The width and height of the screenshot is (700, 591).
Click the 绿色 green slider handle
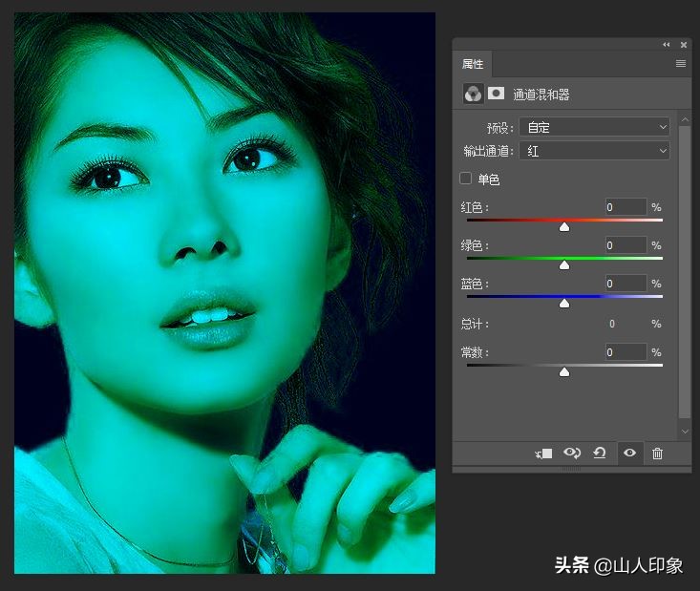564,265
